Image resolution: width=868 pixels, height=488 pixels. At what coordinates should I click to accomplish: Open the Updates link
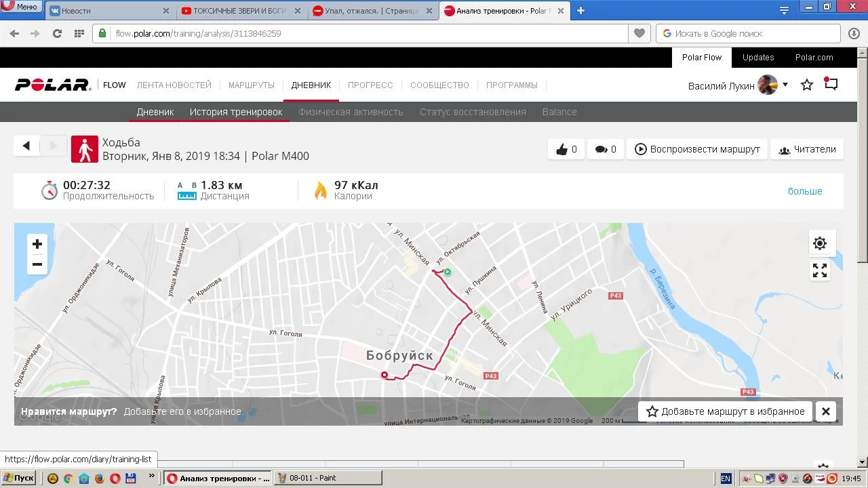[758, 58]
